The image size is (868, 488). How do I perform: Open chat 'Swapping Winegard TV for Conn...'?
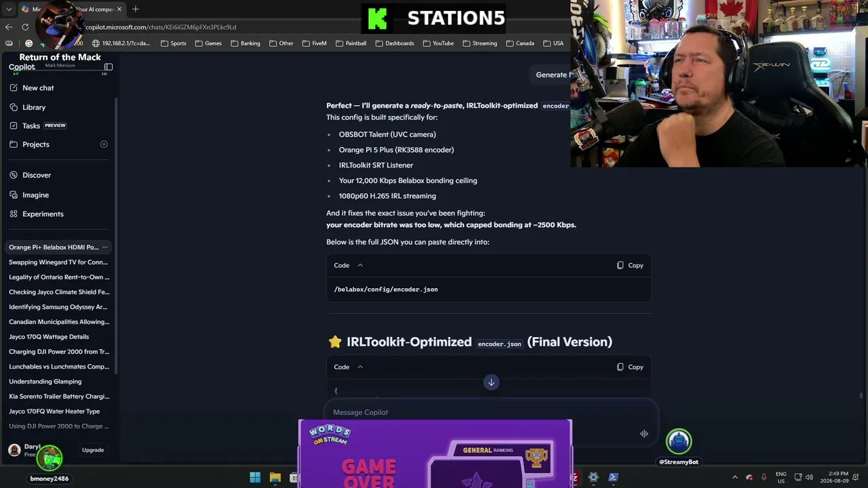point(58,262)
